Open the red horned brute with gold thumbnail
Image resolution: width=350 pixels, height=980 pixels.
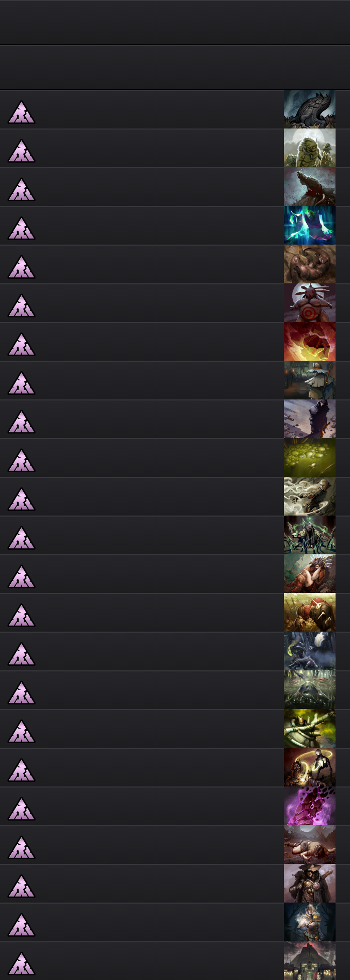coord(310,613)
